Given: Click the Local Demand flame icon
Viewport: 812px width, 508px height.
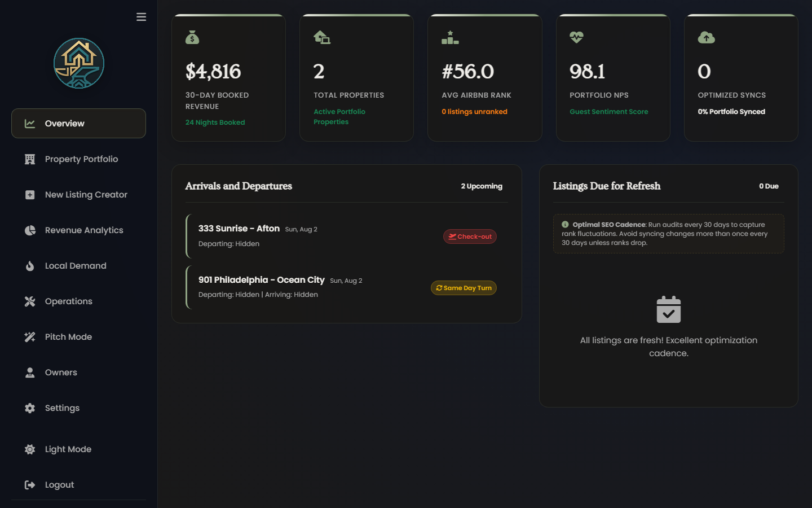Looking at the screenshot, I should tap(30, 266).
